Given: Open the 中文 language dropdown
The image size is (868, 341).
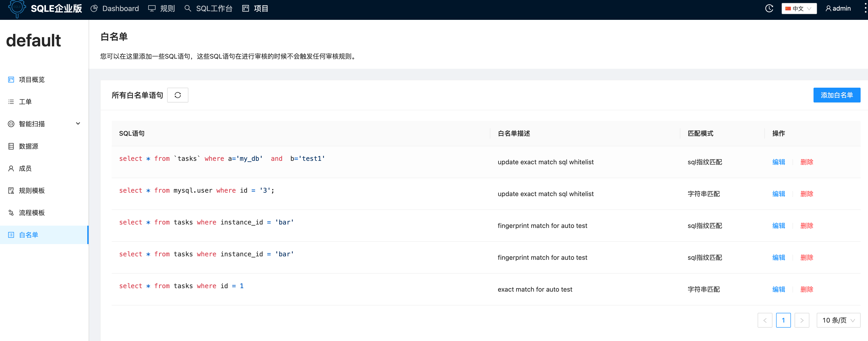Looking at the screenshot, I should click(x=799, y=8).
